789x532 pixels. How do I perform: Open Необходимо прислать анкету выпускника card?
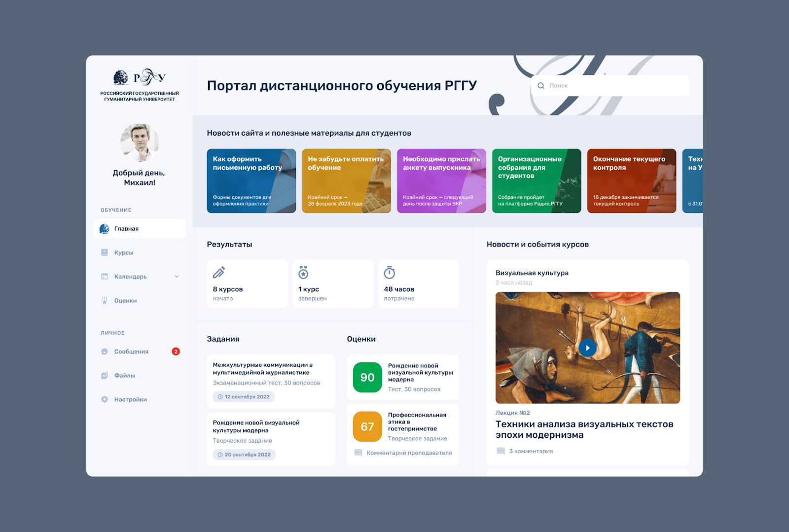[x=441, y=181]
